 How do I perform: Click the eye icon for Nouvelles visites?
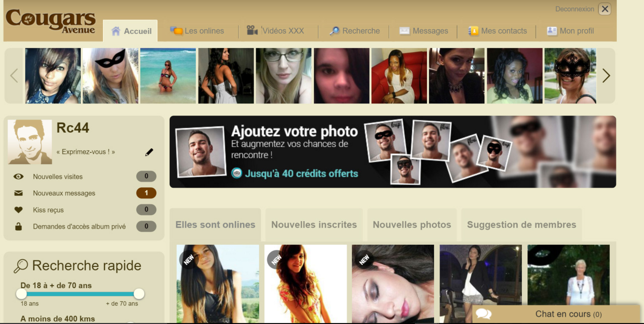(x=19, y=177)
